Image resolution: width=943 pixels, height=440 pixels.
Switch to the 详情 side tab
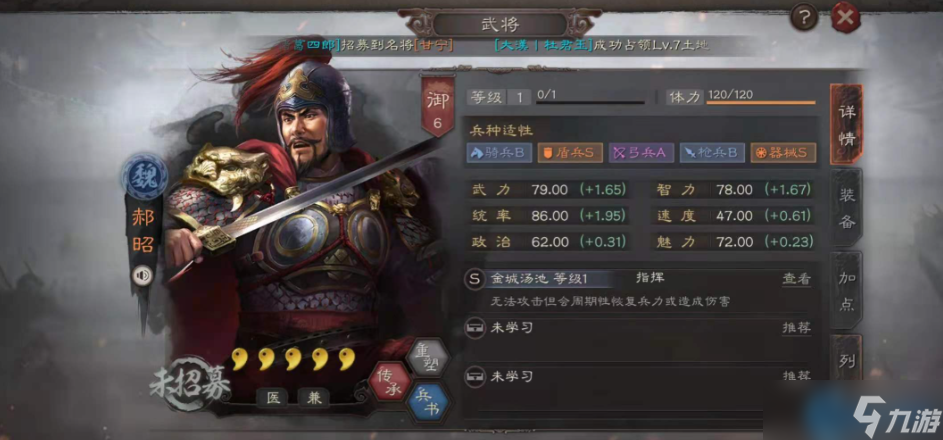click(846, 124)
